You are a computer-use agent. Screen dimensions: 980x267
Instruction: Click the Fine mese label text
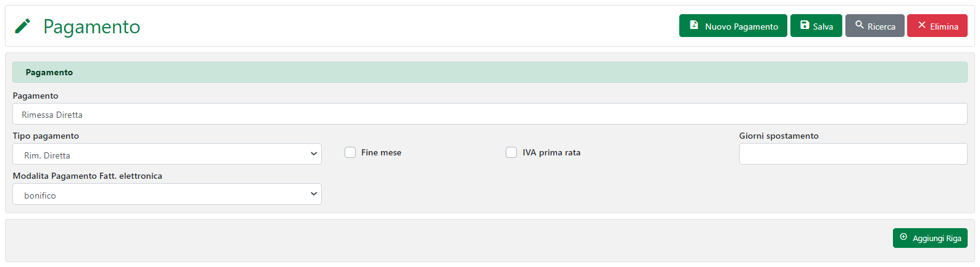(381, 153)
